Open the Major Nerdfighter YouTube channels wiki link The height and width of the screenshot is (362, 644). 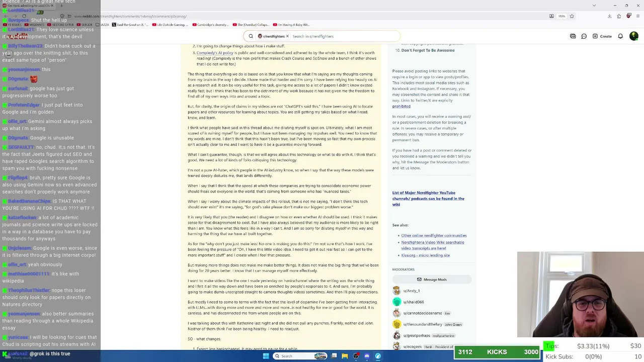[x=428, y=199]
